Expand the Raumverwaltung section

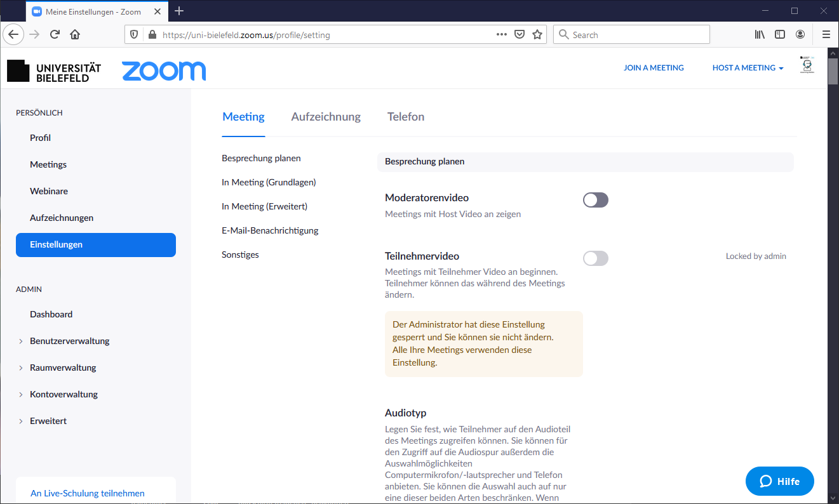63,368
